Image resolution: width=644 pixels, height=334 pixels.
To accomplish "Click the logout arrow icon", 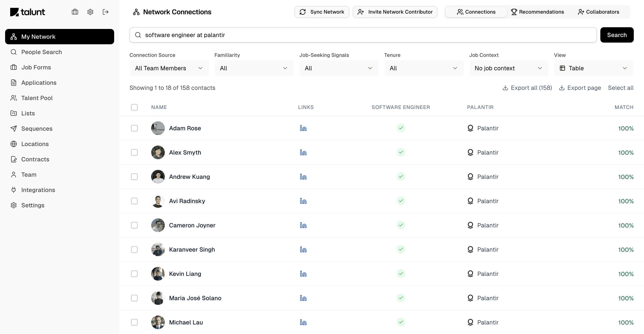I will click(105, 12).
